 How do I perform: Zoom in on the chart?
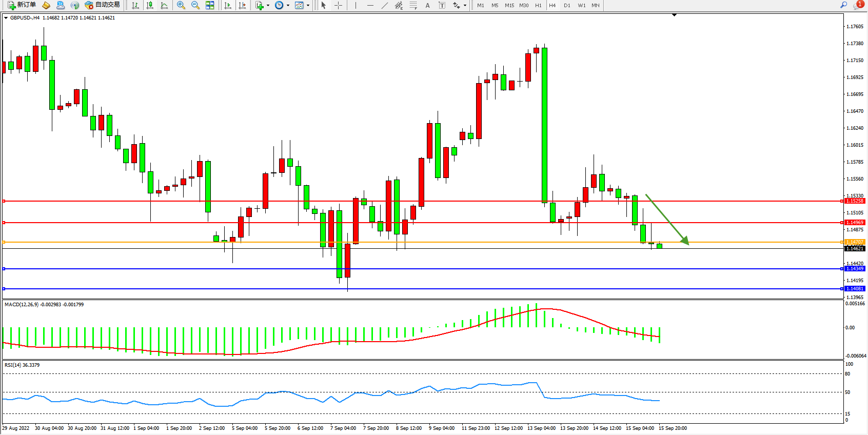click(181, 5)
